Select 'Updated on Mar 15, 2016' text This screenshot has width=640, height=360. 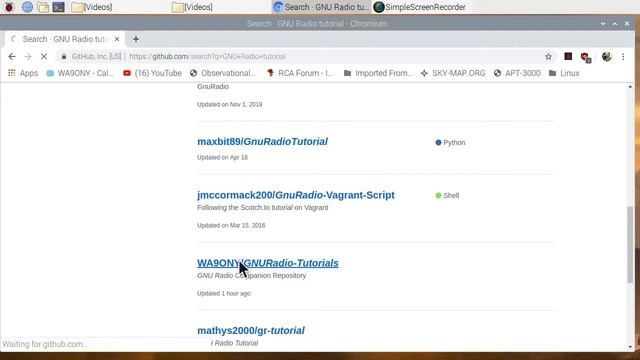click(231, 225)
